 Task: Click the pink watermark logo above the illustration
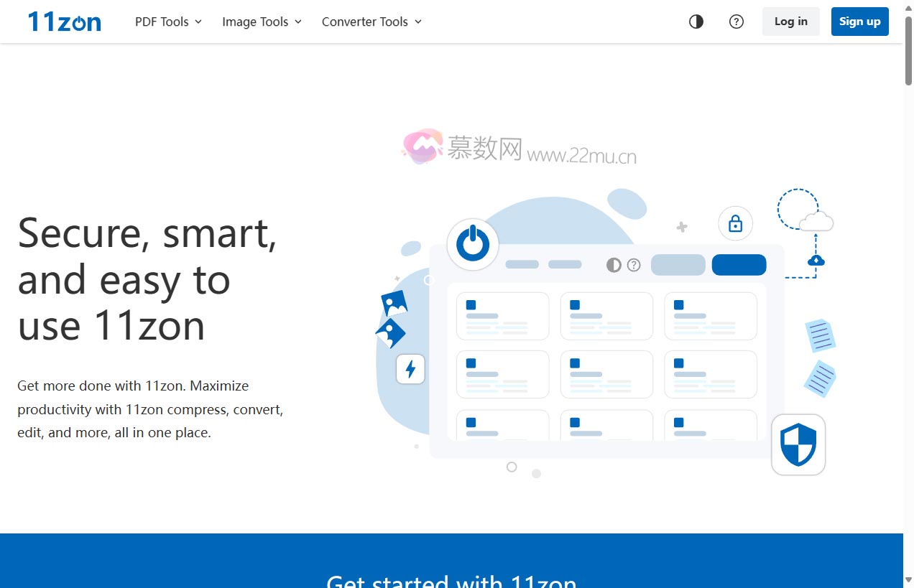click(x=422, y=146)
